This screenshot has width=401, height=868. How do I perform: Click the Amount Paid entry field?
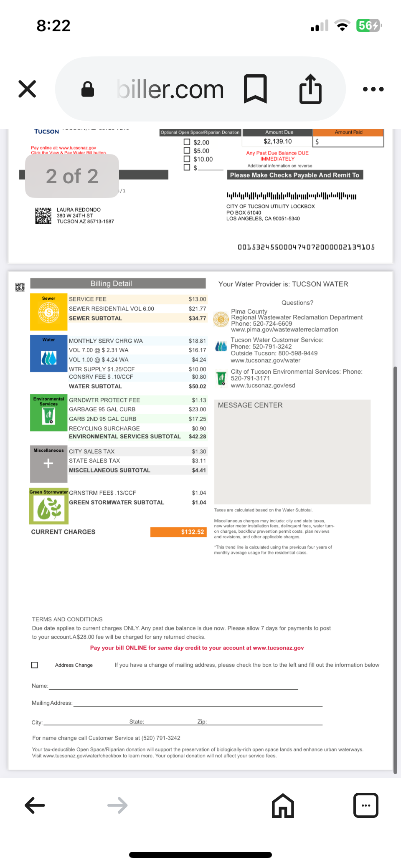[348, 142]
